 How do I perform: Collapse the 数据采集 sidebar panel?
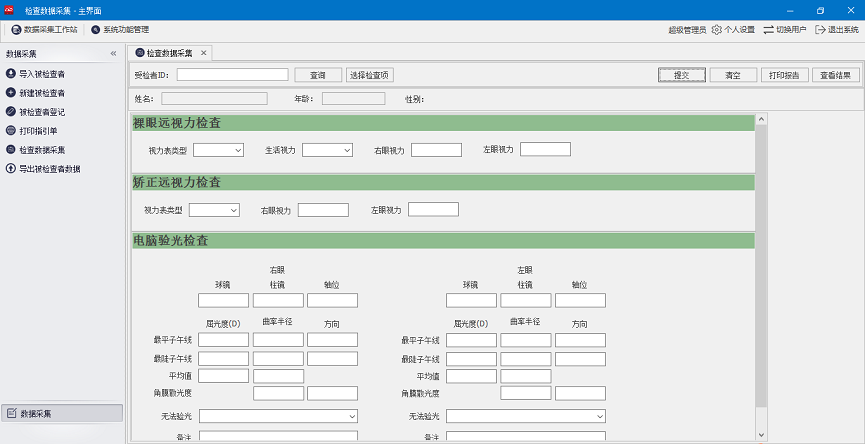pyautogui.click(x=113, y=54)
